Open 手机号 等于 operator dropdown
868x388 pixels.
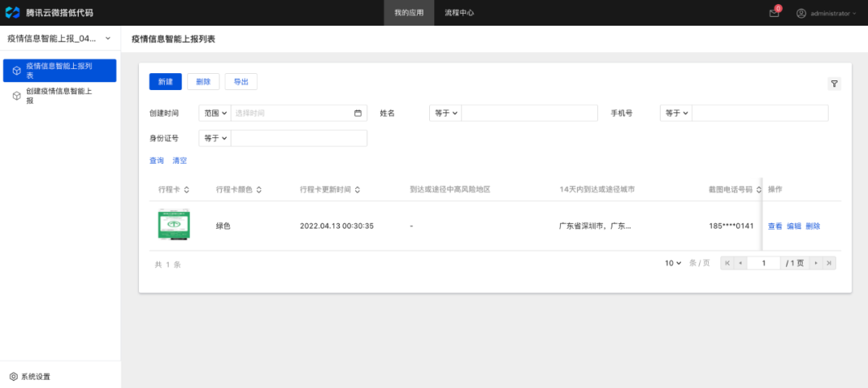click(677, 113)
